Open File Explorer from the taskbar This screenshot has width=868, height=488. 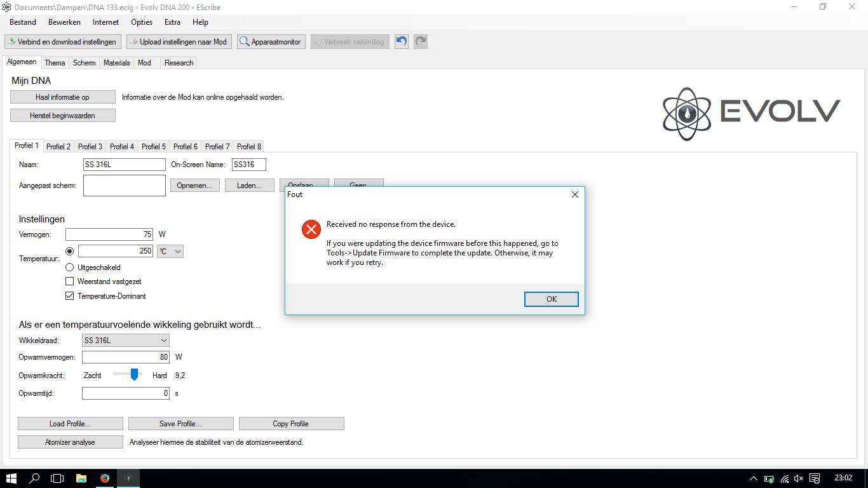[x=81, y=478]
